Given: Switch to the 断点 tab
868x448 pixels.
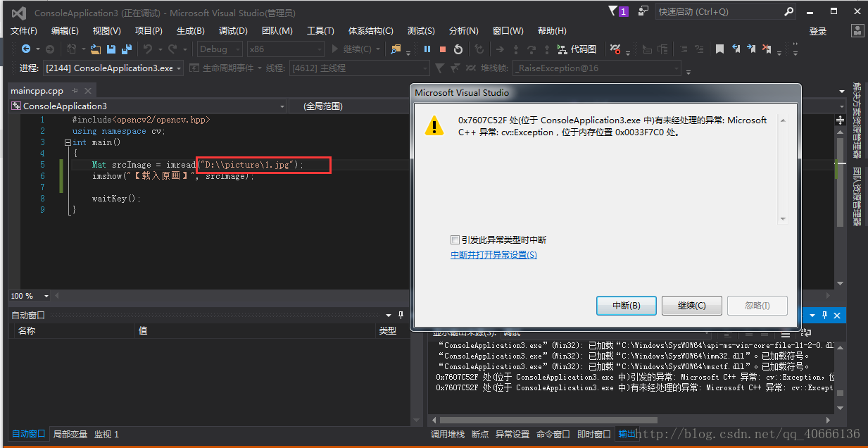Looking at the screenshot, I should click(x=480, y=435).
